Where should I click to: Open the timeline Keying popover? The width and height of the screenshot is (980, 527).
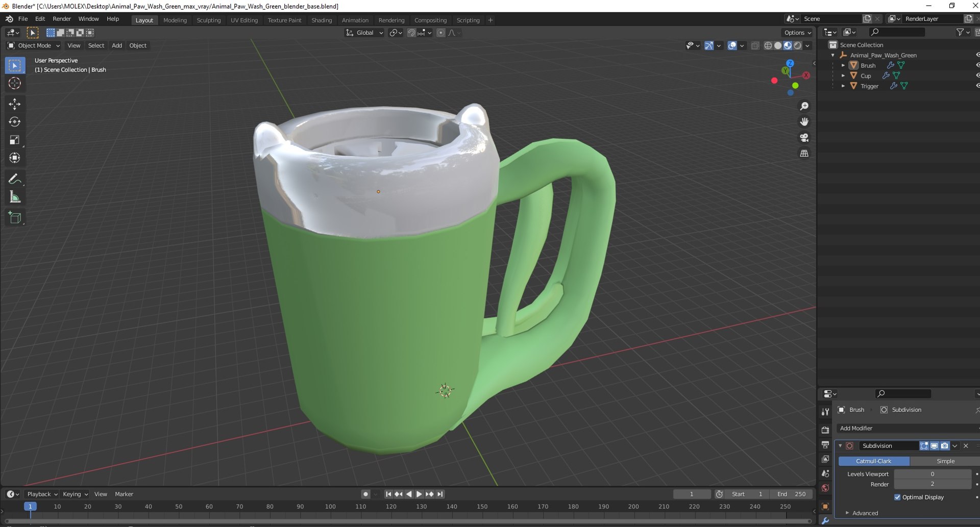coord(75,494)
